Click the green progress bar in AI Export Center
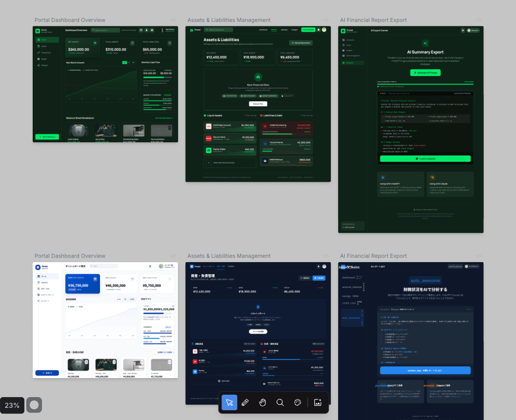 (425, 84)
